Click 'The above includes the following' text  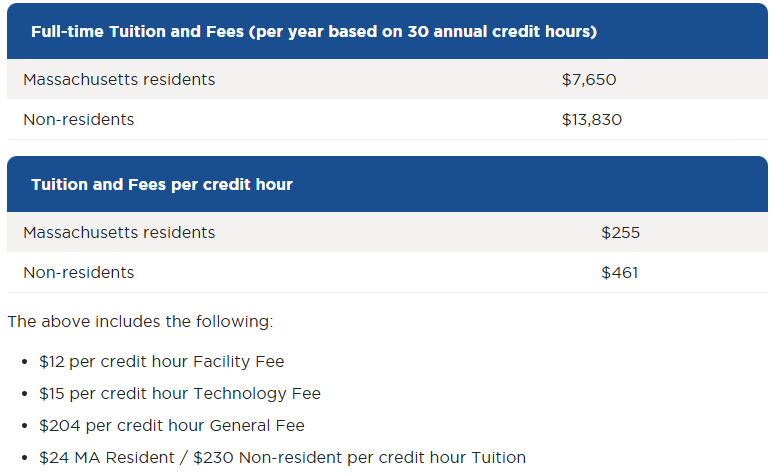140,322
